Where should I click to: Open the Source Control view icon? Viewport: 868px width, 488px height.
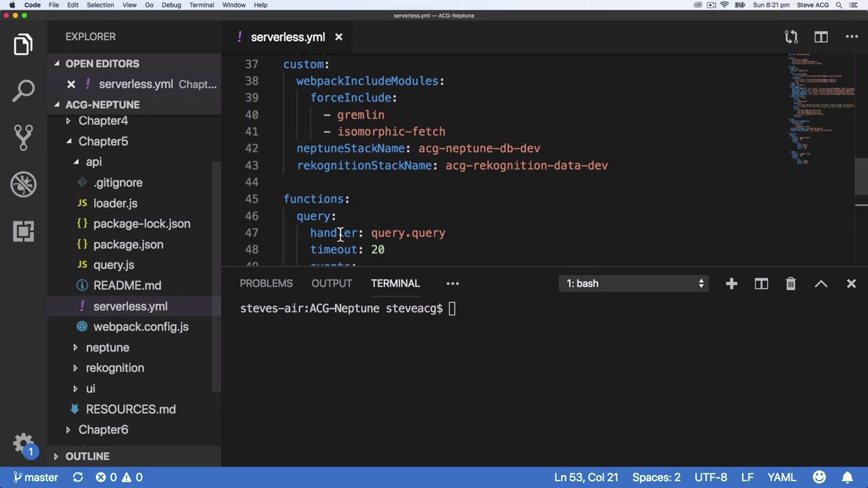coord(23,138)
